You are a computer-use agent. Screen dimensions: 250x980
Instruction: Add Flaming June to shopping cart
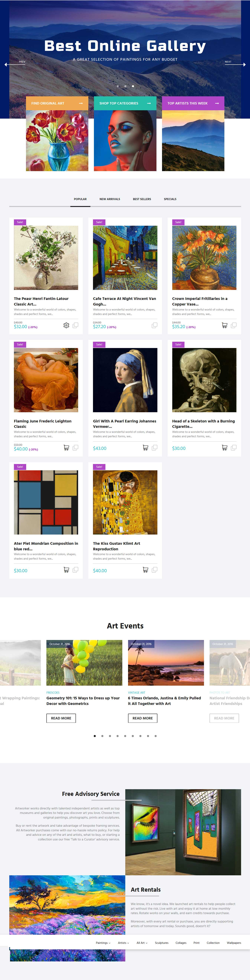click(x=66, y=448)
